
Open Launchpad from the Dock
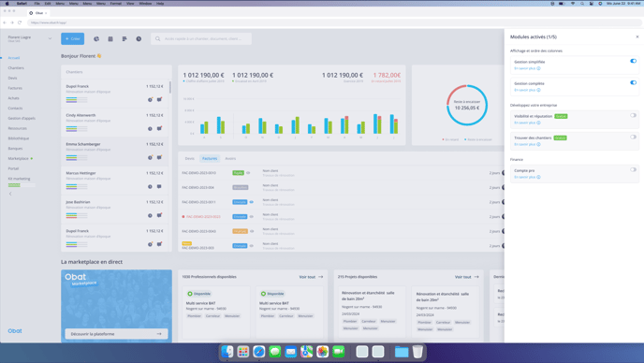243,352
